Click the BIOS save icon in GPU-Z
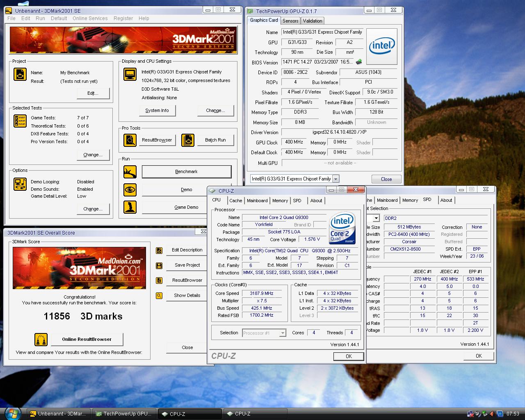This screenshot has width=525, height=420. click(359, 62)
